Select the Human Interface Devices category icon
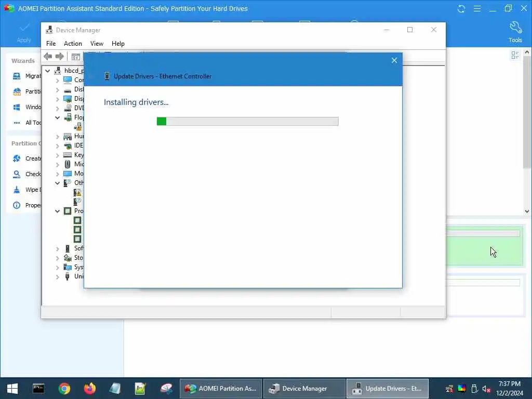532x399 pixels. click(x=68, y=136)
